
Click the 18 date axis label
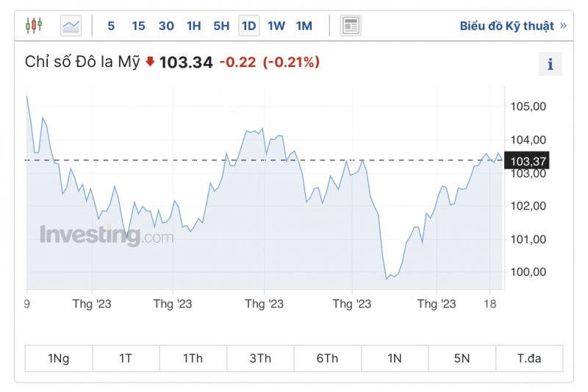pos(490,304)
